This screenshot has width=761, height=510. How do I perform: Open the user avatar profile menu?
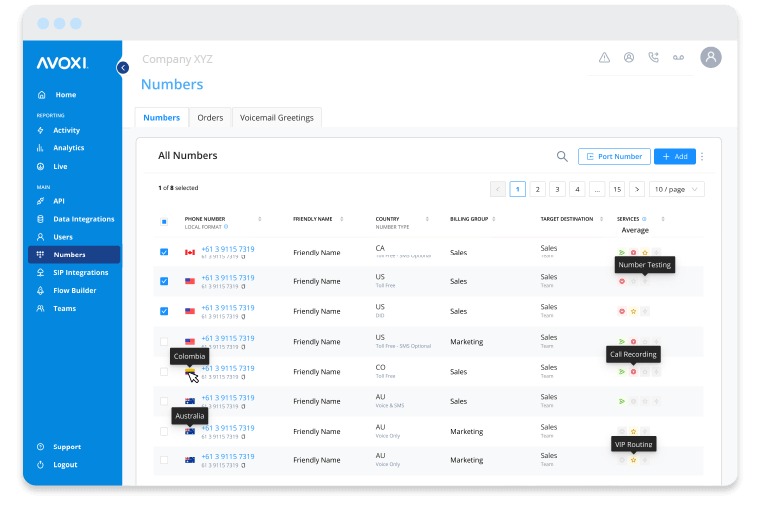(x=711, y=57)
